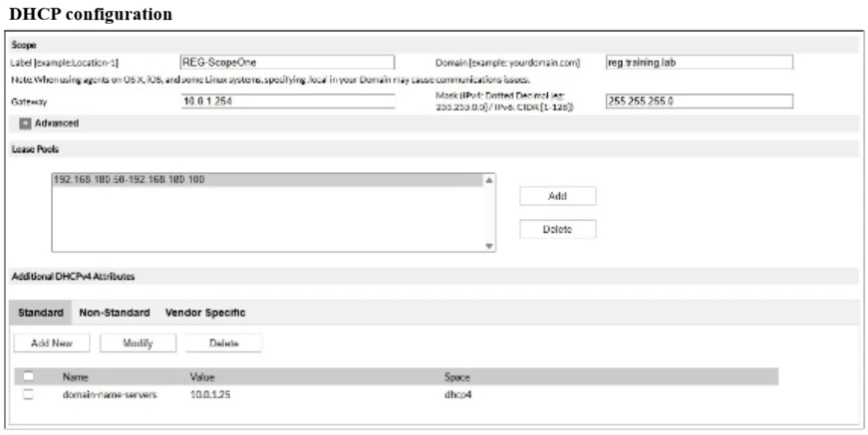This screenshot has height=435, width=868.
Task: Click the Domain field reg.training.lab
Action: point(700,63)
